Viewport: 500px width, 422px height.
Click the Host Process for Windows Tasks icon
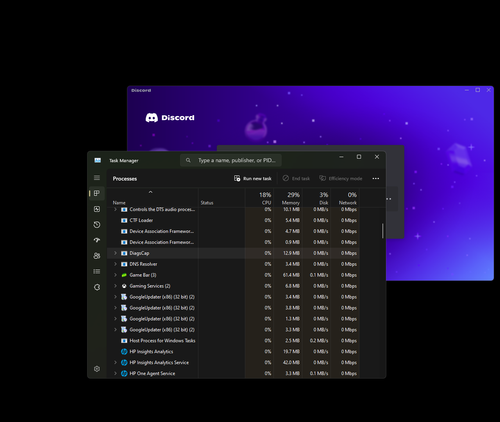(124, 341)
